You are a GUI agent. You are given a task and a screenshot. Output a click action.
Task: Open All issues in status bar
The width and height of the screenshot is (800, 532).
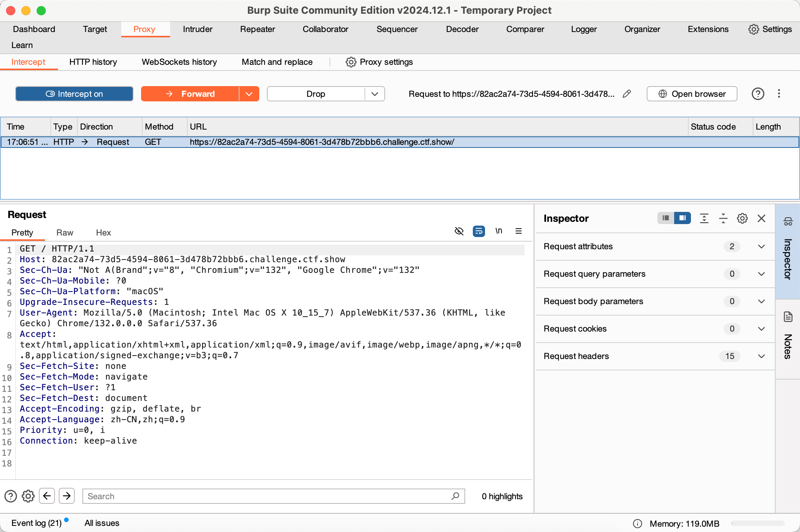102,523
